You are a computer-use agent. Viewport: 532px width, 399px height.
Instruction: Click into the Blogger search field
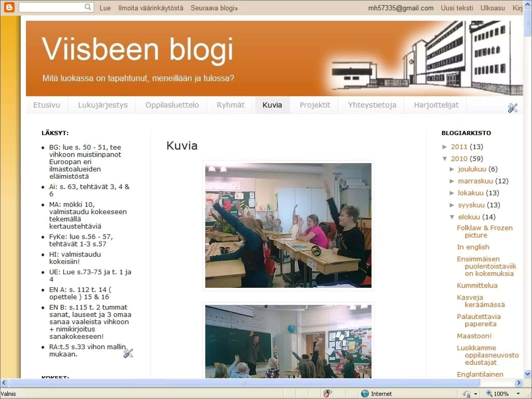tap(52, 8)
